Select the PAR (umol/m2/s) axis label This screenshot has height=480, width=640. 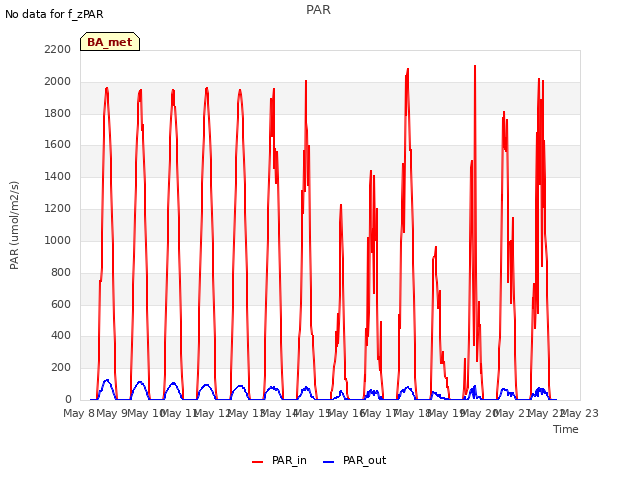point(14,225)
